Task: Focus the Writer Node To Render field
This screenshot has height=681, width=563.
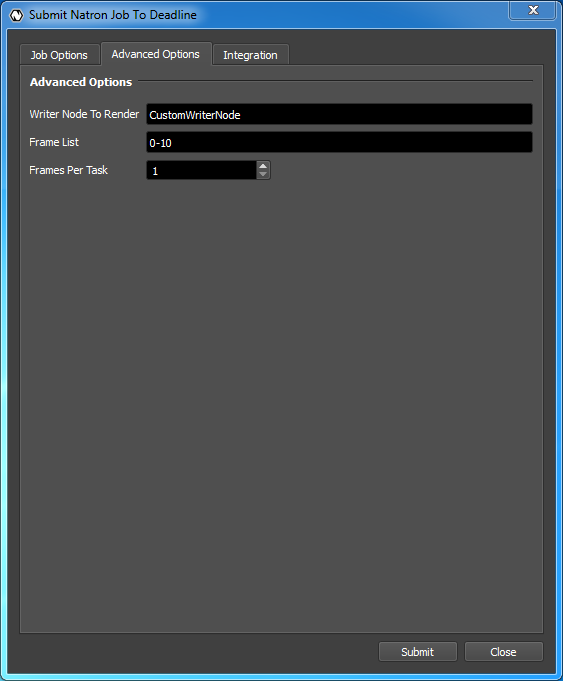Action: tap(339, 114)
